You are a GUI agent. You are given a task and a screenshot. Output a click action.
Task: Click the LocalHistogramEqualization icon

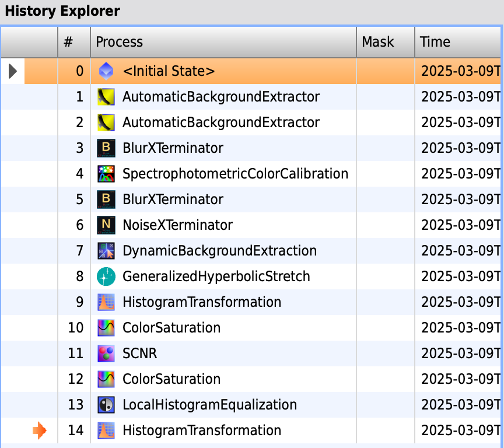106,405
